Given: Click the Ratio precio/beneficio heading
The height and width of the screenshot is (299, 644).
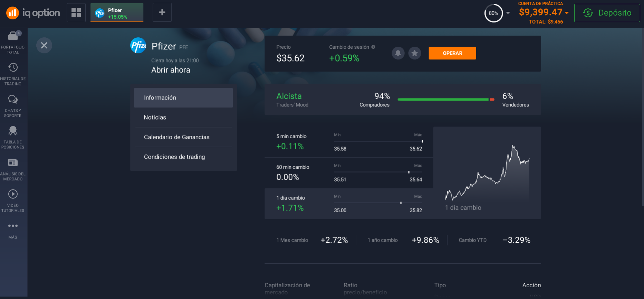Looking at the screenshot, I should (x=365, y=289).
